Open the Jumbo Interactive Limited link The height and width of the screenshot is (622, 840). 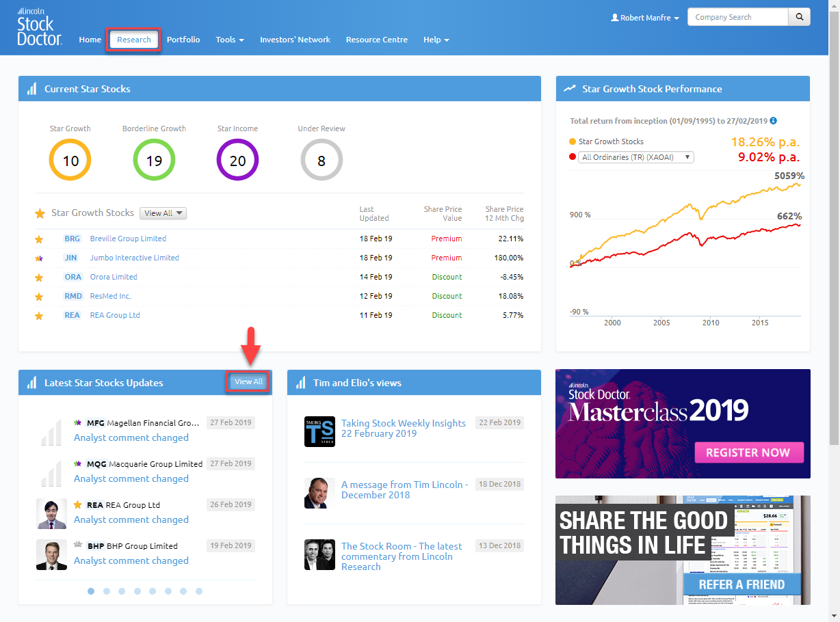(x=135, y=258)
